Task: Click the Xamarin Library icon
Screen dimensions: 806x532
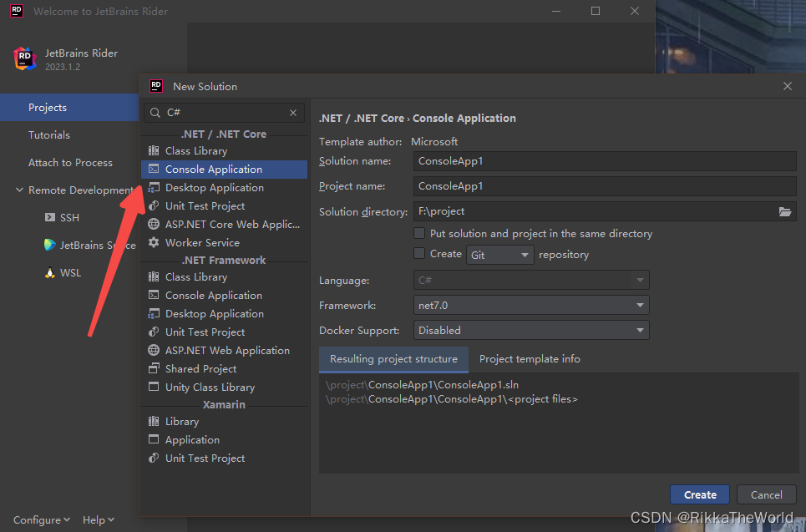Action: pos(153,421)
